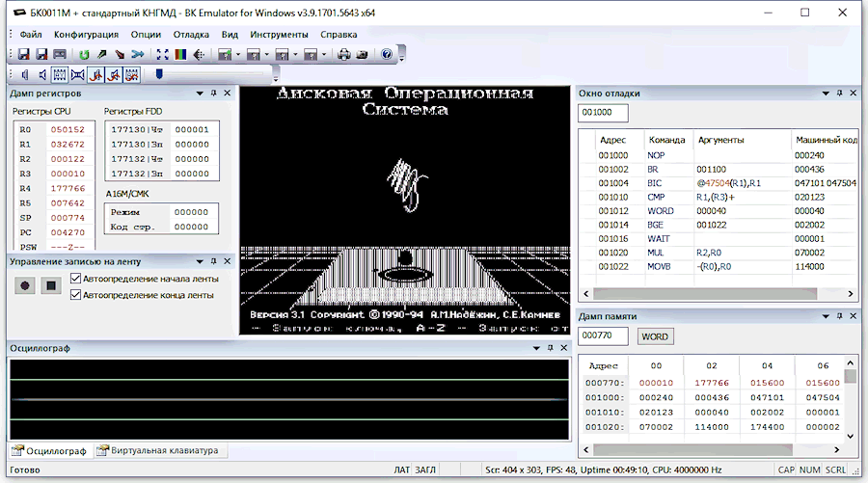868x483 pixels.
Task: Open dropdown arrow beside fourth drive icon
Action: coord(324,54)
